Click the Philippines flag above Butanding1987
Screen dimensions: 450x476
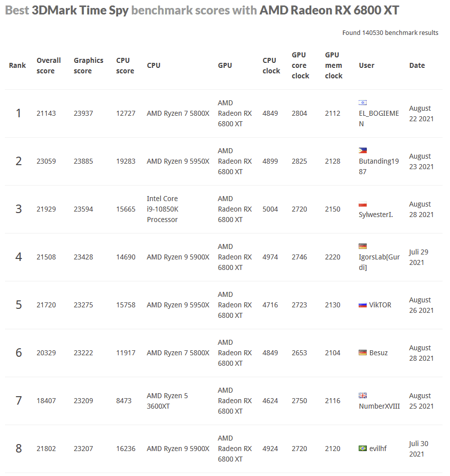363,151
